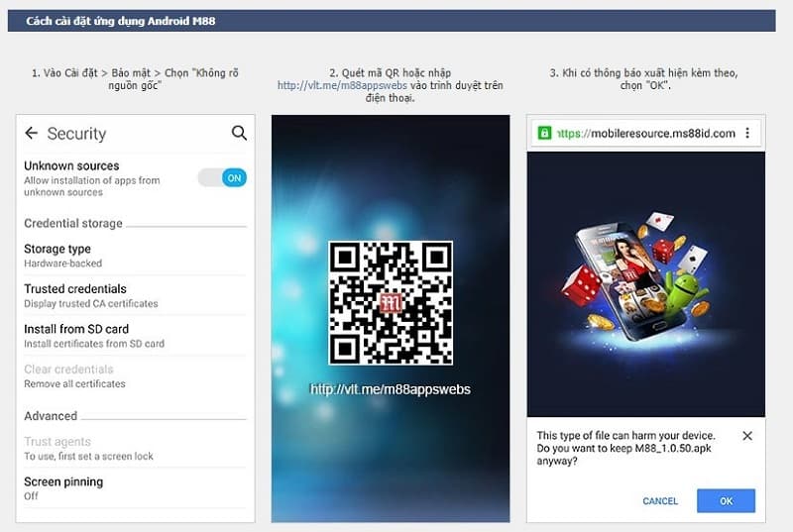This screenshot has height=532, width=793.
Task: Open search in Security screen
Action: pos(239,133)
